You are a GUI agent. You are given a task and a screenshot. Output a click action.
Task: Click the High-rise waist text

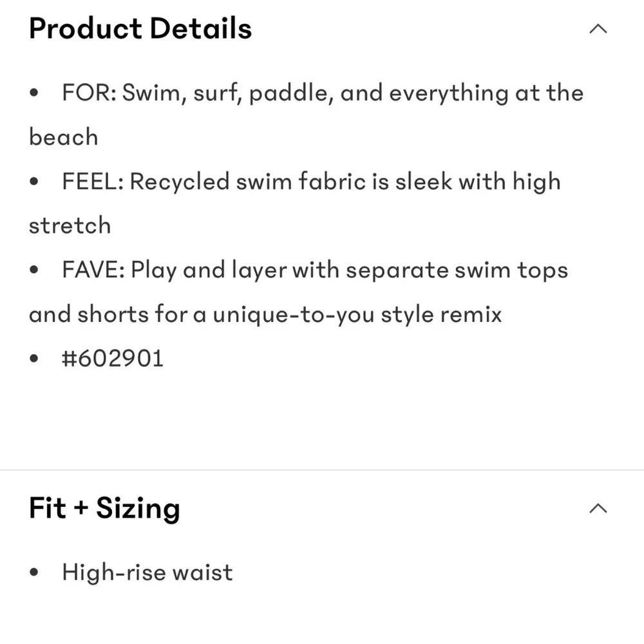click(x=147, y=572)
